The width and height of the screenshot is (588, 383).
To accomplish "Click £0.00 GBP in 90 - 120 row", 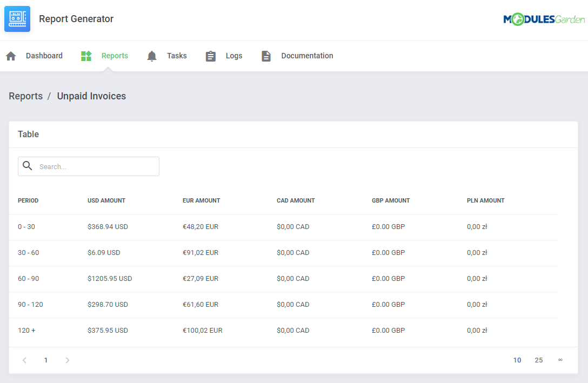I will coord(388,305).
